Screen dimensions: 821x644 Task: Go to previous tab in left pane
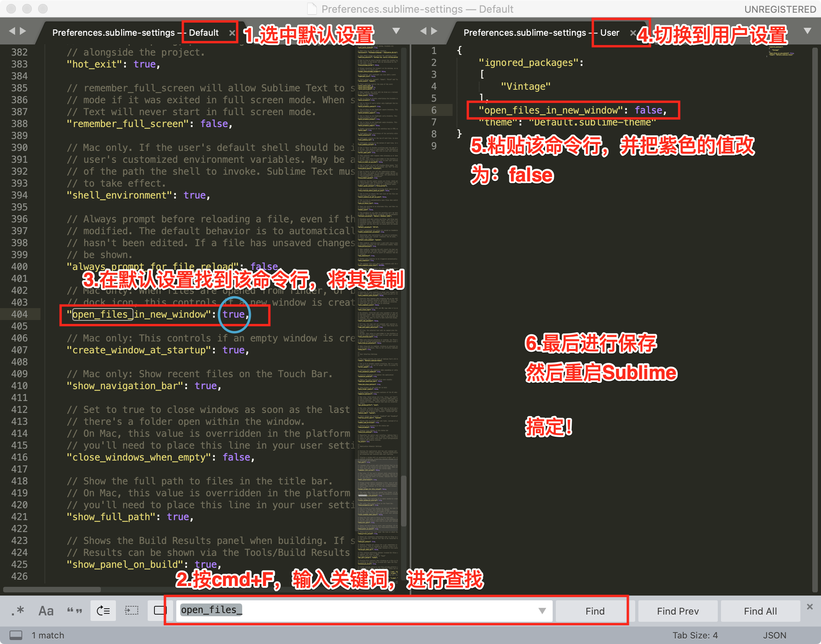point(12,31)
